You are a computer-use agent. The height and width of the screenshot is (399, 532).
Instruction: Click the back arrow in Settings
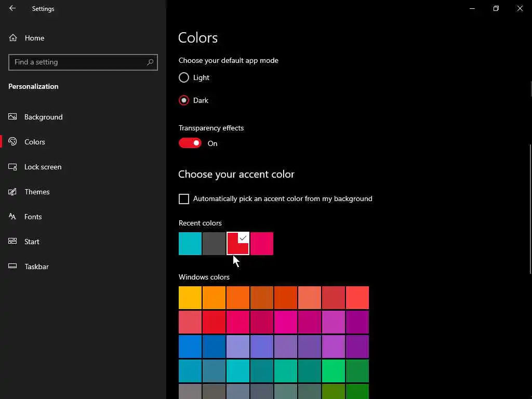click(x=12, y=8)
